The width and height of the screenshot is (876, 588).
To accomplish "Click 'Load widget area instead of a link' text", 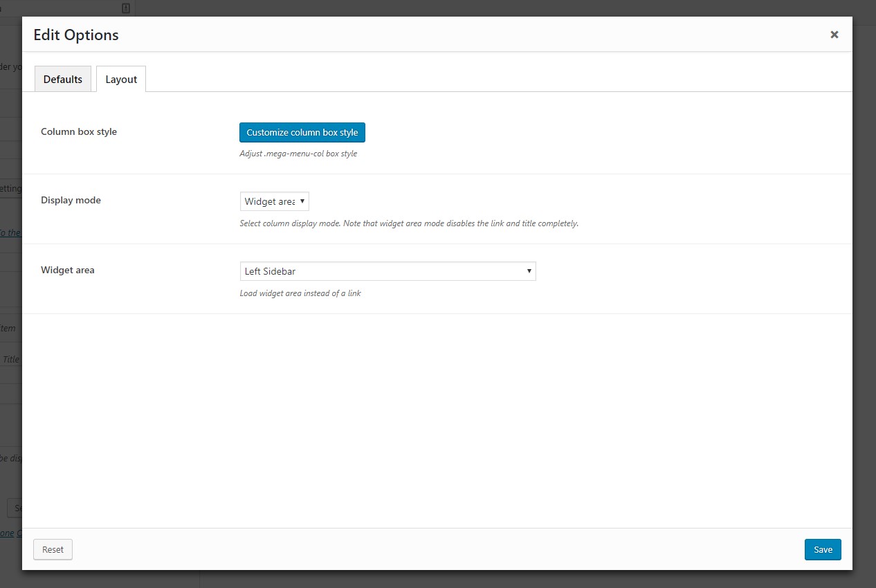I will [300, 293].
